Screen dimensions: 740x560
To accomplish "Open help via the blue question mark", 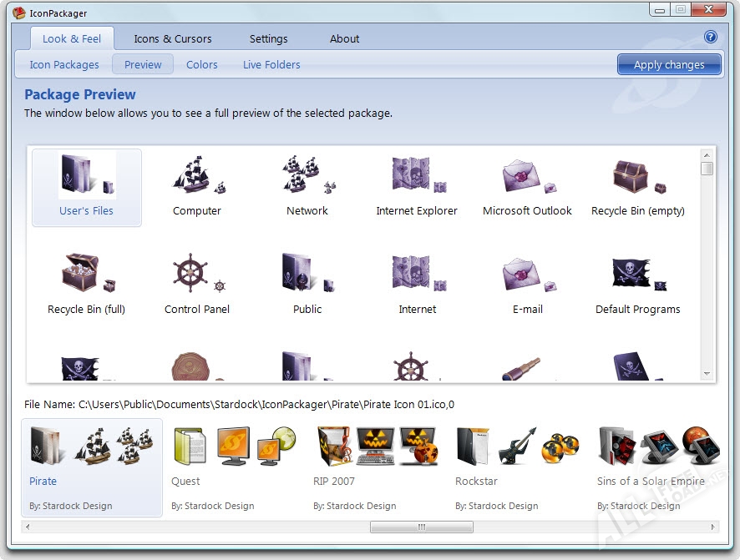I will pyautogui.click(x=711, y=37).
